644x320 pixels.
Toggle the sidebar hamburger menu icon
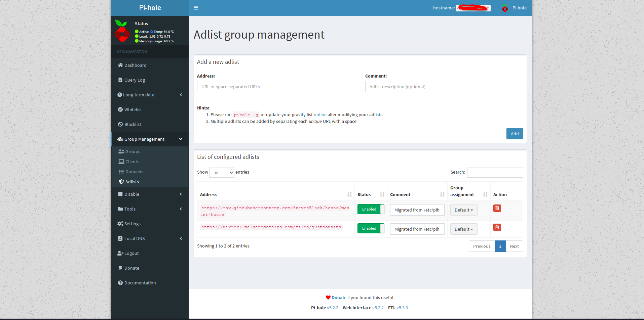196,8
